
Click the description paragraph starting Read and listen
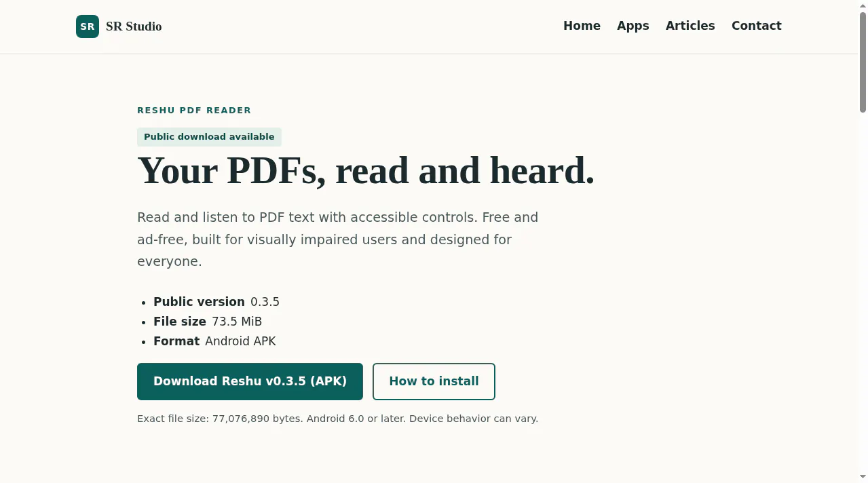coord(338,239)
